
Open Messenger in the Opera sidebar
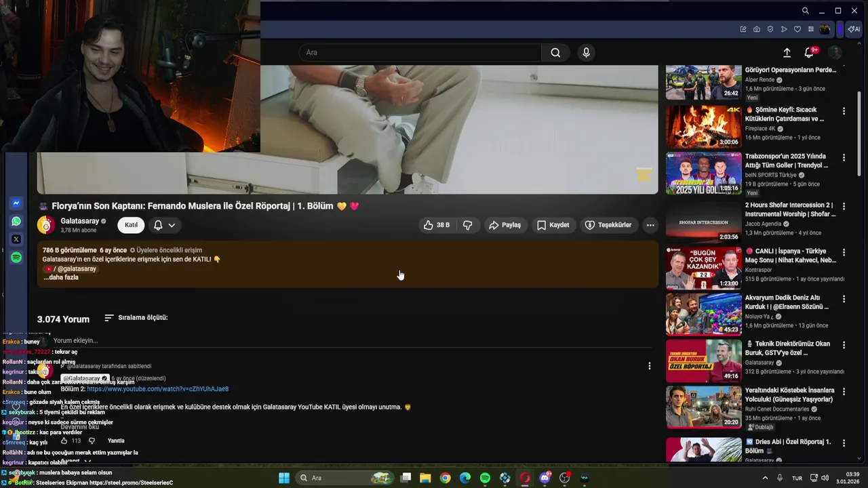16,203
